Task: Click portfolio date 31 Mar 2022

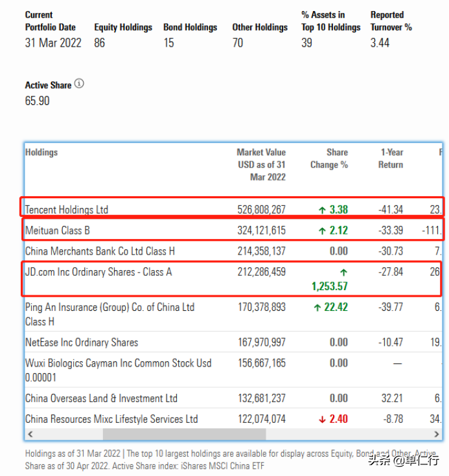Action: (x=53, y=43)
